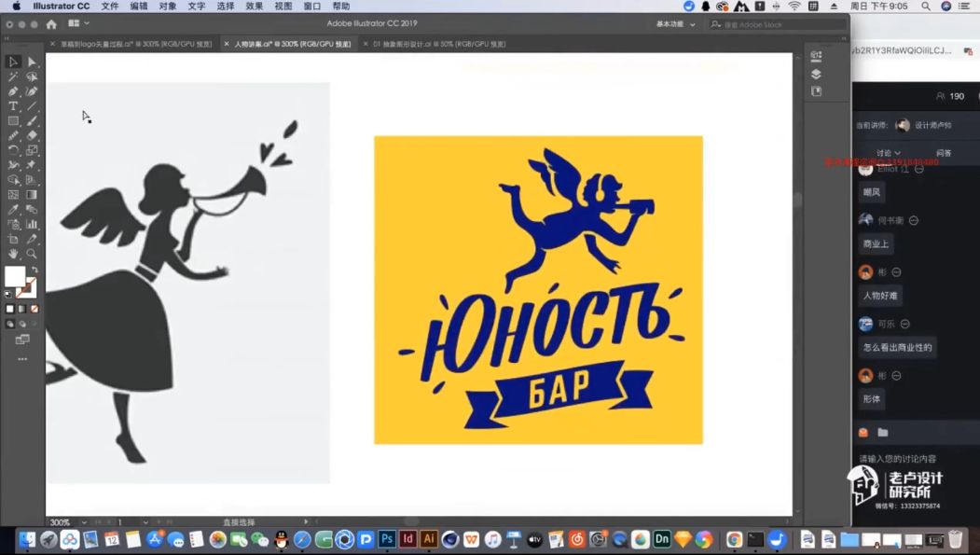Click the white Fill color swatch
980x555 pixels.
15,276
